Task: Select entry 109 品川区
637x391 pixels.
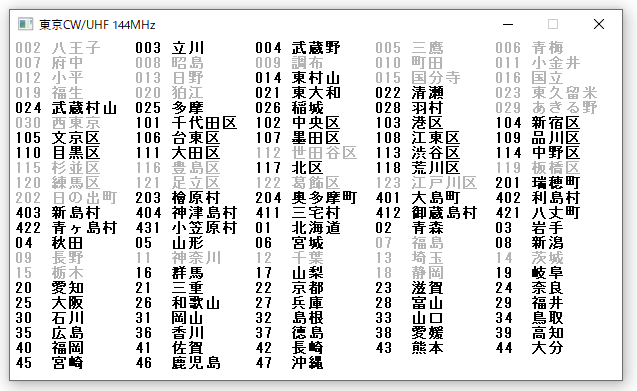Action: pos(538,138)
